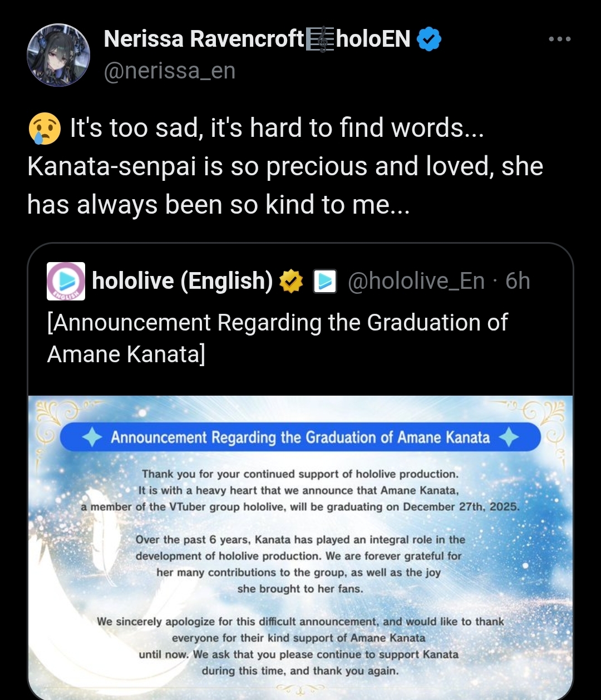Screen dimensions: 601x700
Task: Click the hololive affiliate badge icon
Action: [324, 282]
